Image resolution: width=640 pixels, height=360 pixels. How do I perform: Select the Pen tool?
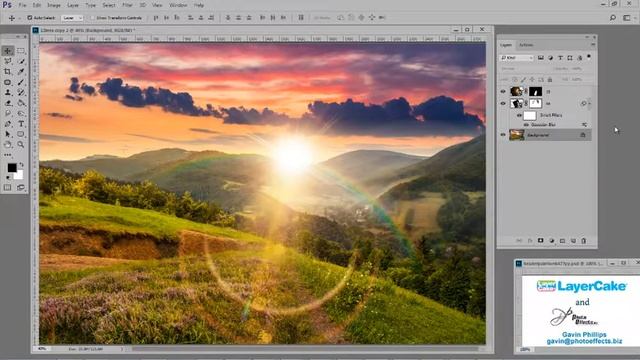[8, 124]
